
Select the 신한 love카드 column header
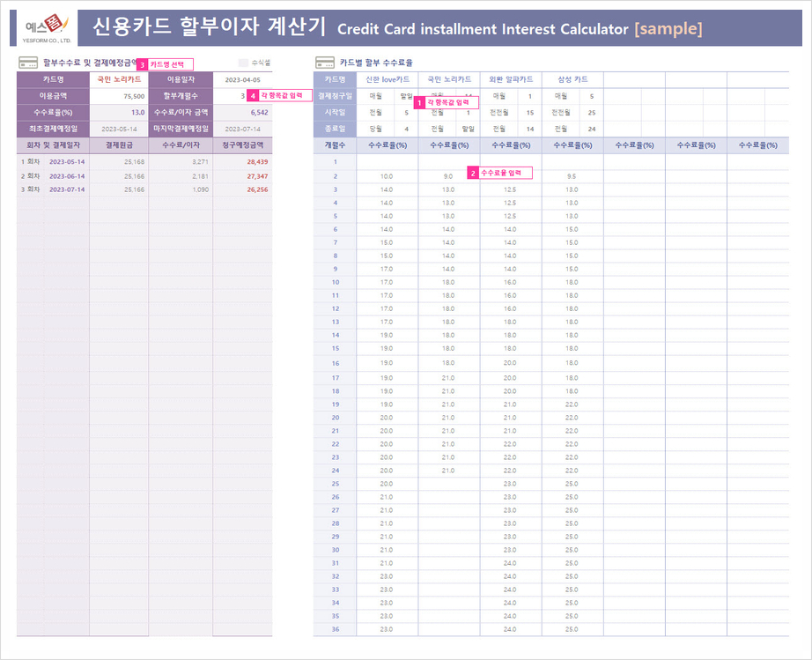click(x=388, y=79)
